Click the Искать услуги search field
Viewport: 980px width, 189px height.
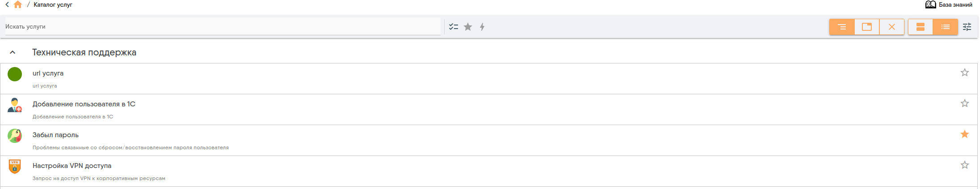coord(223,26)
